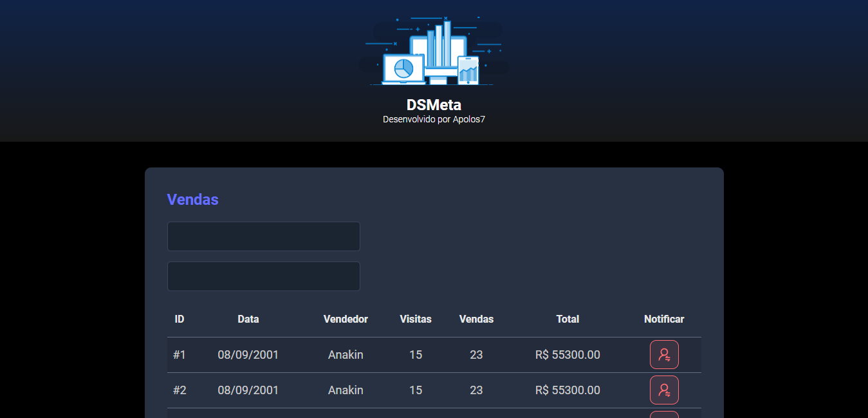Click the DSMeta title heading
Viewport: 868px width, 418px height.
click(434, 104)
